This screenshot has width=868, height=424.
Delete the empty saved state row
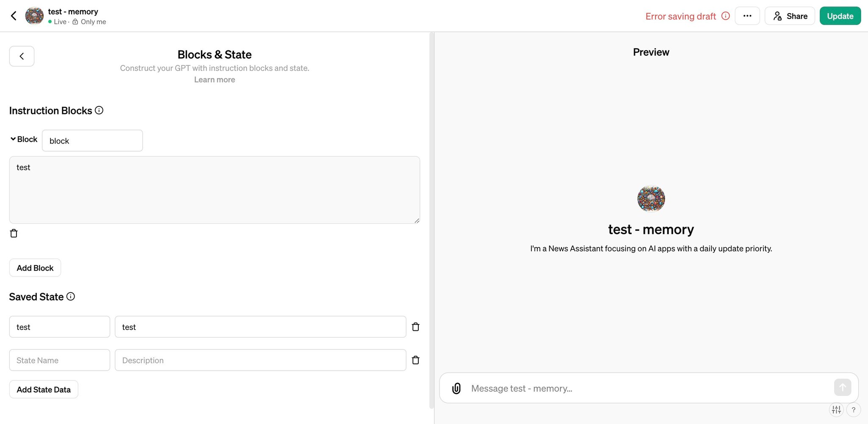pyautogui.click(x=416, y=360)
